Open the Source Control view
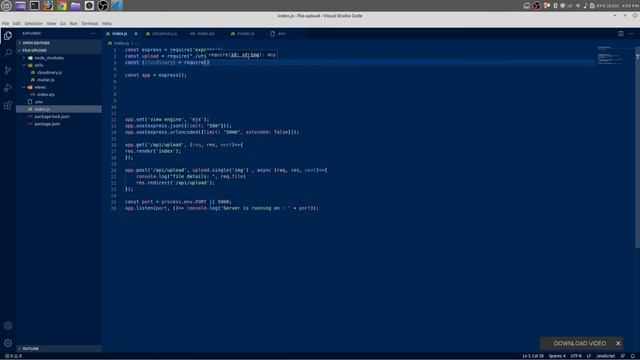The height and width of the screenshot is (360, 640). 8,70
